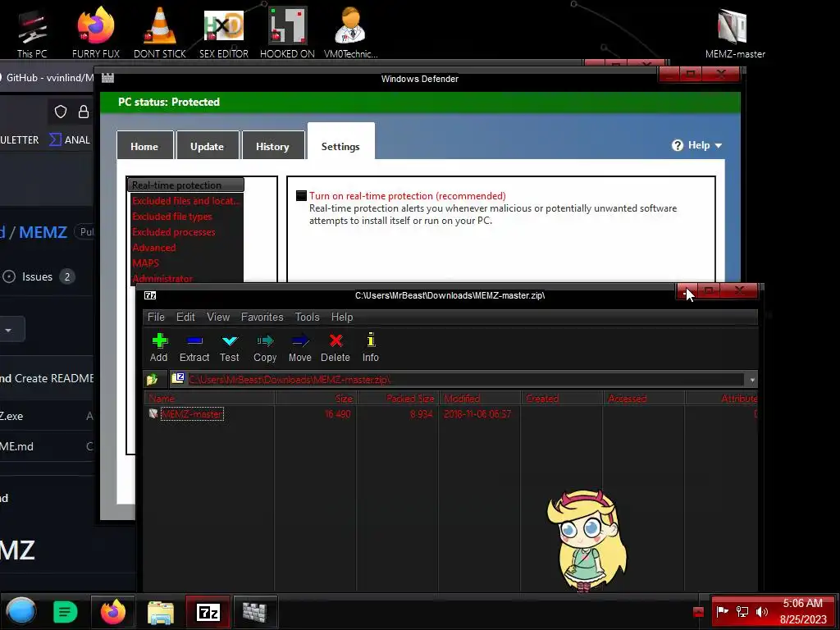Click the network tray icon
The height and width of the screenshot is (630, 840).
(742, 611)
